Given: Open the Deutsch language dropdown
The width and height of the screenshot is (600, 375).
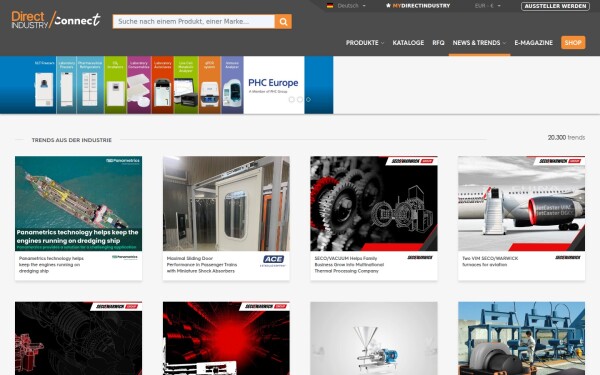Looking at the screenshot, I should pyautogui.click(x=351, y=6).
